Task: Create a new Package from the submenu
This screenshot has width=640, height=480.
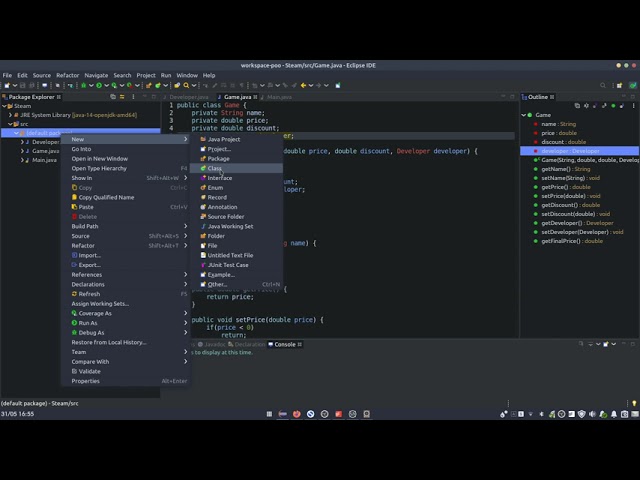Action: click(218, 159)
